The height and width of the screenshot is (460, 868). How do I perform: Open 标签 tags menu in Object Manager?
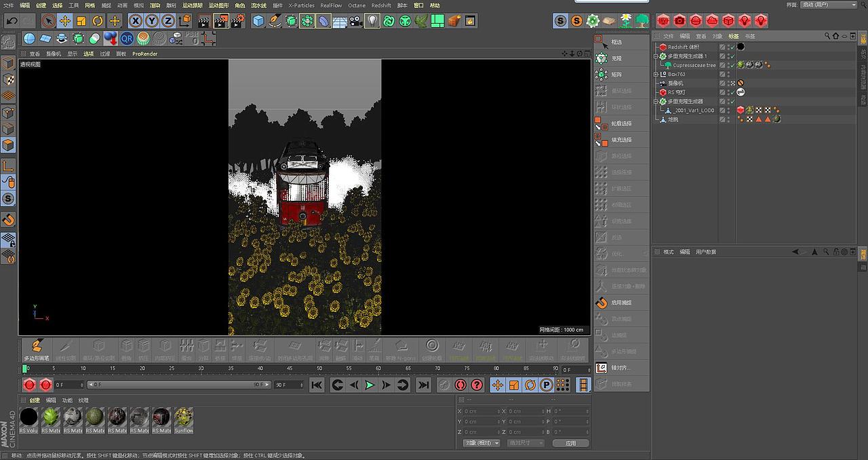click(734, 36)
